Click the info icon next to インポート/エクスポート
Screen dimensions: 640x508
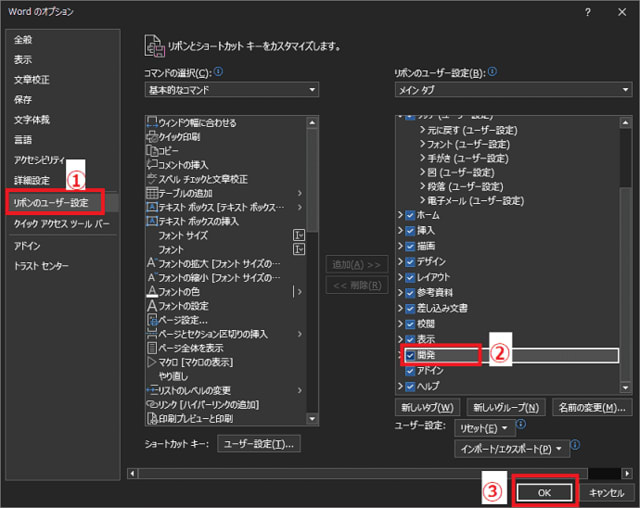coord(576,446)
